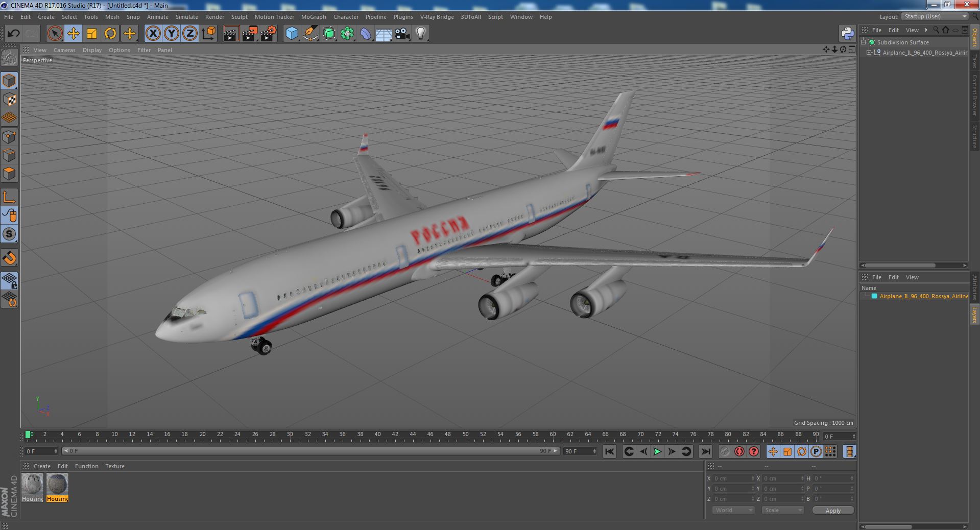Select the spline Pen tool
Image resolution: width=980 pixels, height=530 pixels.
coord(310,34)
